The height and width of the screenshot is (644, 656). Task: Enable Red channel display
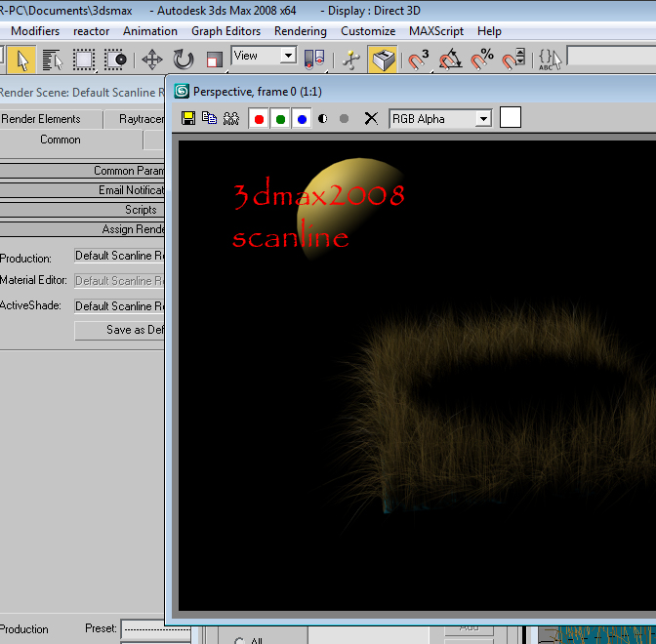pyautogui.click(x=259, y=119)
